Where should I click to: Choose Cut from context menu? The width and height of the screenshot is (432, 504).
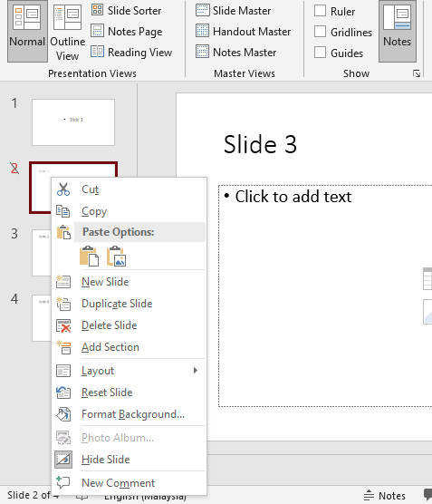click(x=130, y=189)
